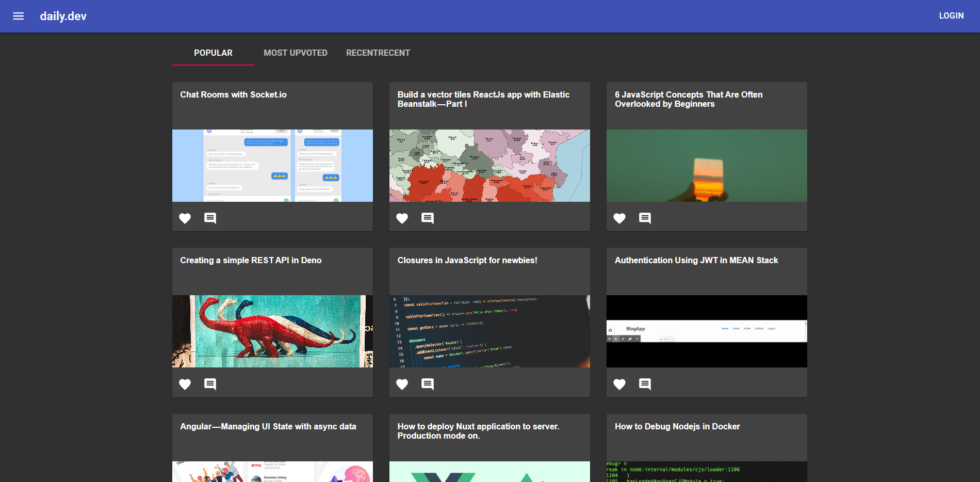Open comments on vector tiles ReactJs post
Viewport: 980px width, 482px height.
click(x=428, y=218)
